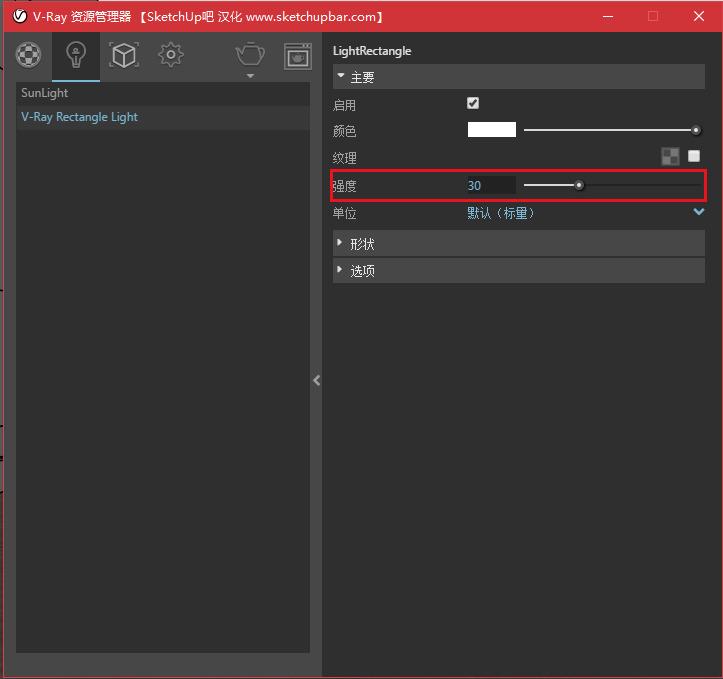Collapse the right panel with arrow
The width and height of the screenshot is (723, 679).
[316, 380]
